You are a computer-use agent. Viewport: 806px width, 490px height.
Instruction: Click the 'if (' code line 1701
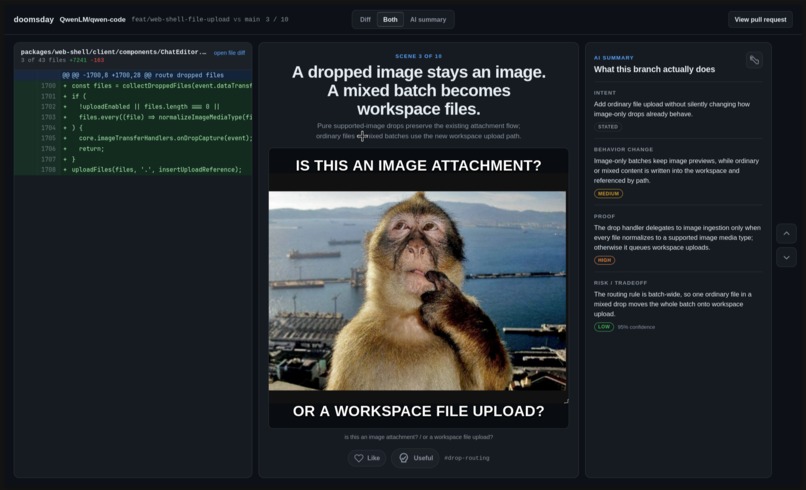point(133,96)
